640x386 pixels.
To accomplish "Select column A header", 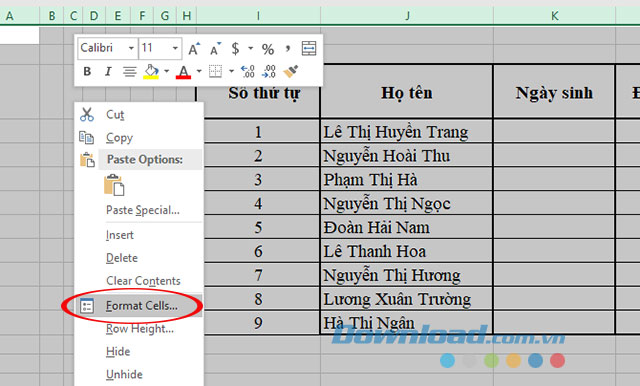I will tap(19, 16).
